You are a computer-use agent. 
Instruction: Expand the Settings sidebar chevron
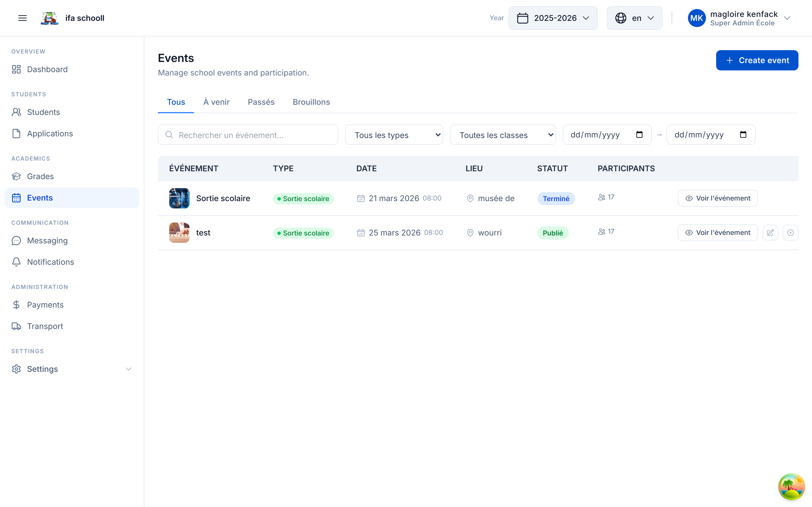coord(128,369)
